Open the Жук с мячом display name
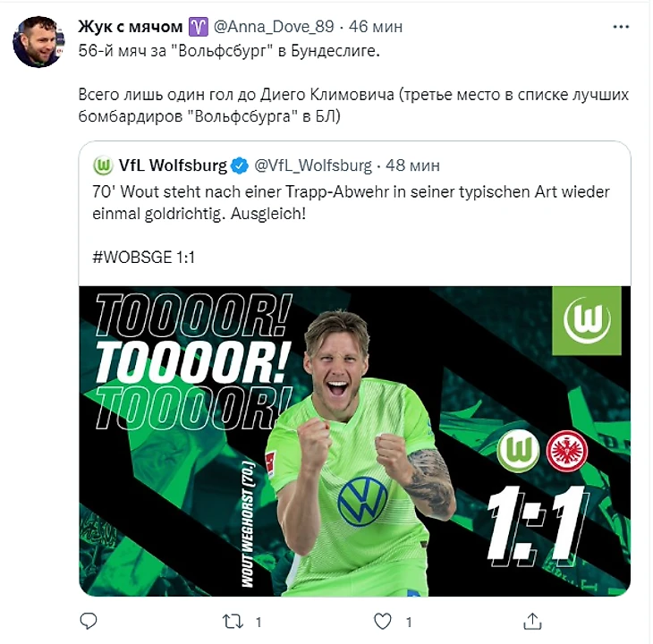The image size is (653, 644). [x=131, y=27]
